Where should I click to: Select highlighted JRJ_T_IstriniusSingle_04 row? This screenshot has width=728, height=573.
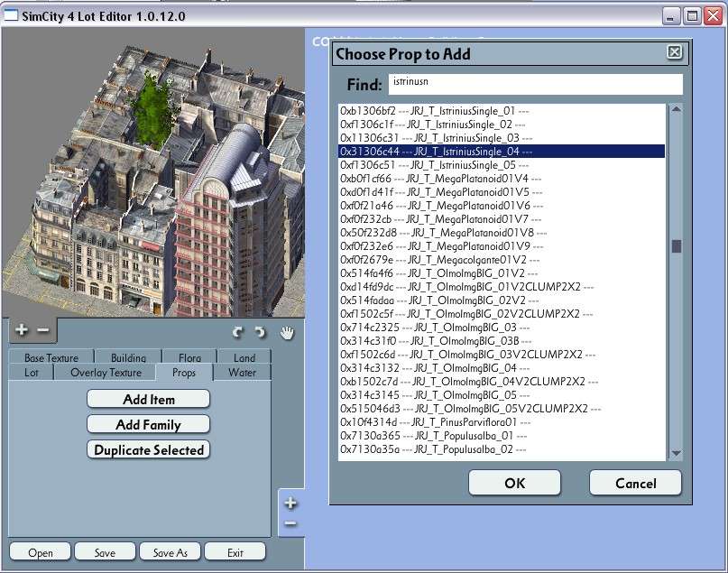502,152
